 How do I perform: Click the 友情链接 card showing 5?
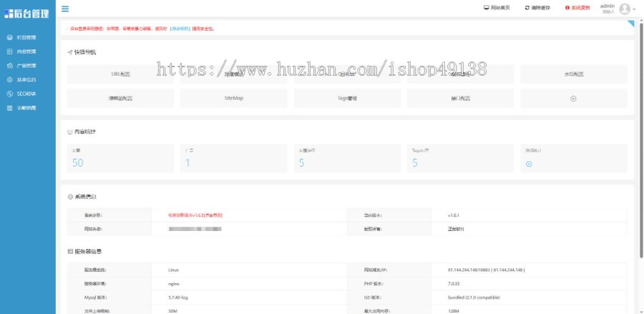[347, 158]
